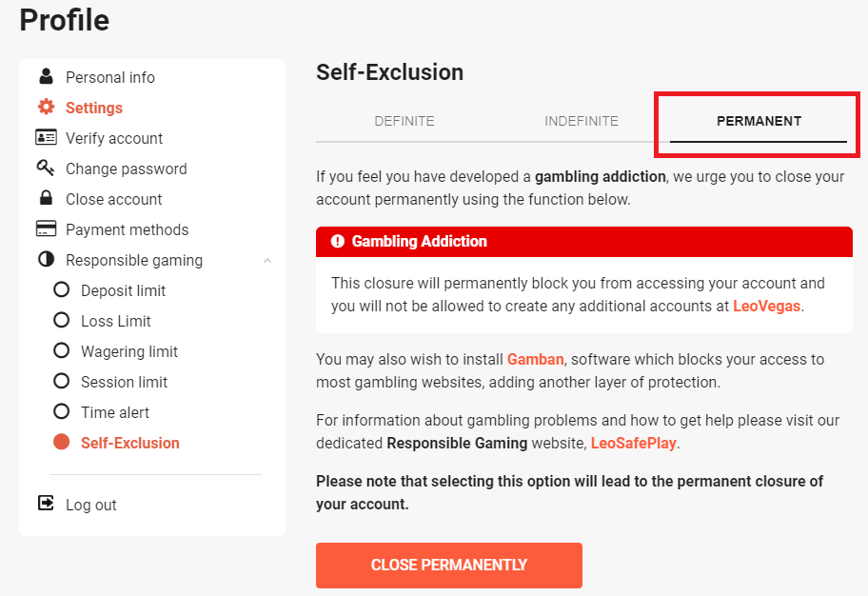
Task: Switch to the INDEFINITE tab
Action: click(582, 121)
